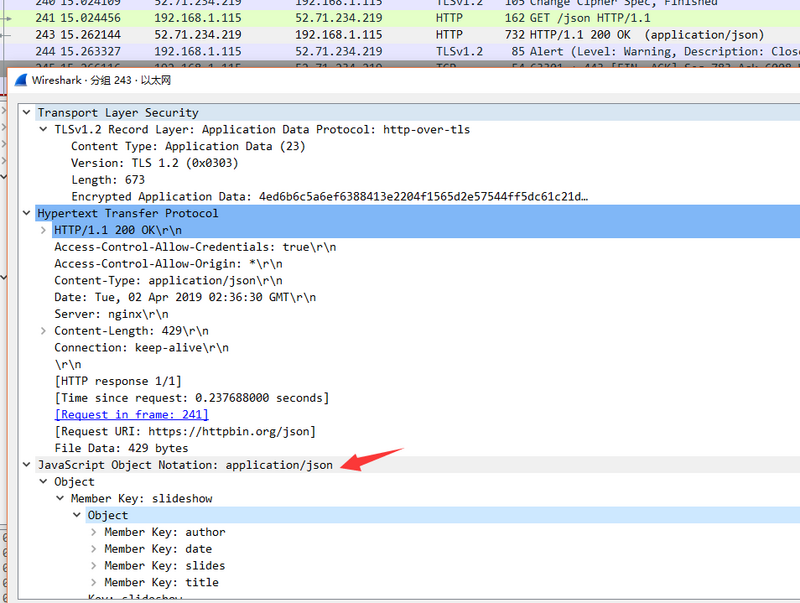The width and height of the screenshot is (800, 603).
Task: Collapse the Transport Layer Security section
Action: coord(27,112)
